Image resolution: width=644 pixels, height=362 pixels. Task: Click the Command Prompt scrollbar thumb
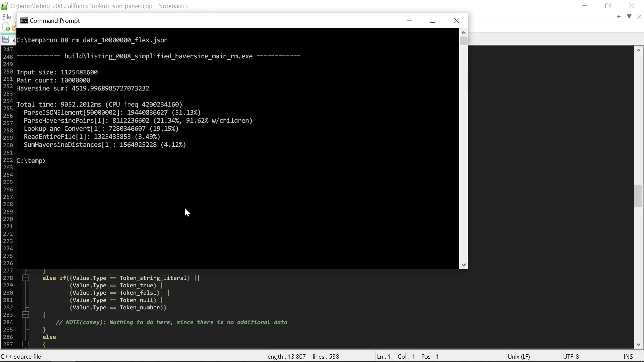[x=463, y=40]
